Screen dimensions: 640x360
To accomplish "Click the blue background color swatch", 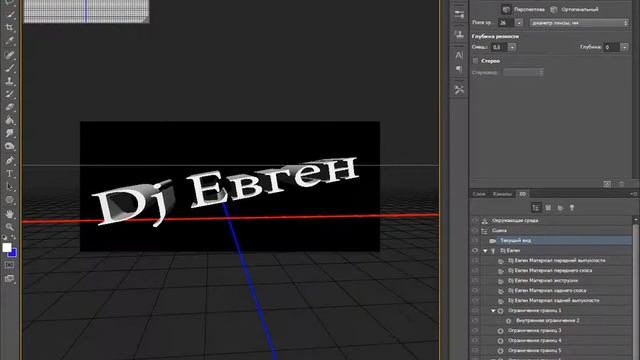I will [x=13, y=254].
